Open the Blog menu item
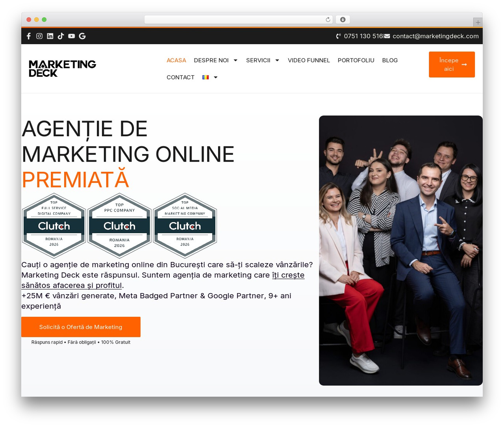The height and width of the screenshot is (427, 504). click(390, 60)
